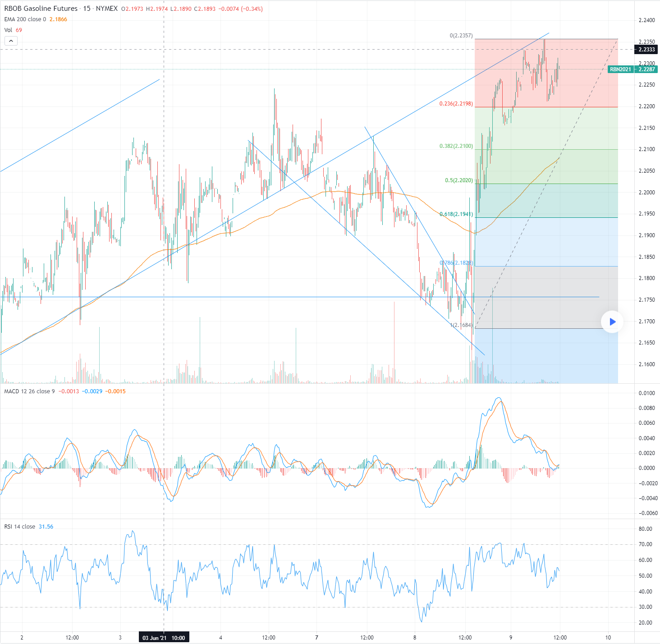Click the red Fibonacci retracement zone
The image size is (660, 644).
(x=582, y=72)
